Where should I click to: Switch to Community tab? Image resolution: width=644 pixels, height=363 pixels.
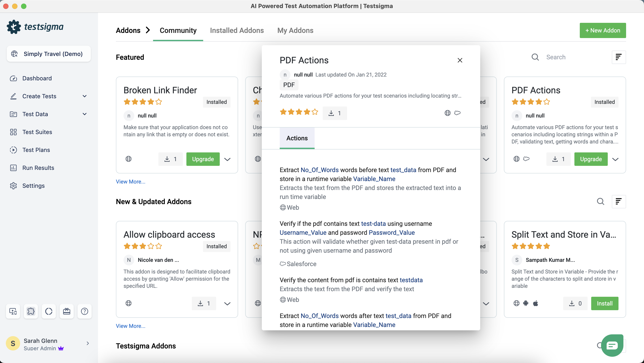point(178,30)
